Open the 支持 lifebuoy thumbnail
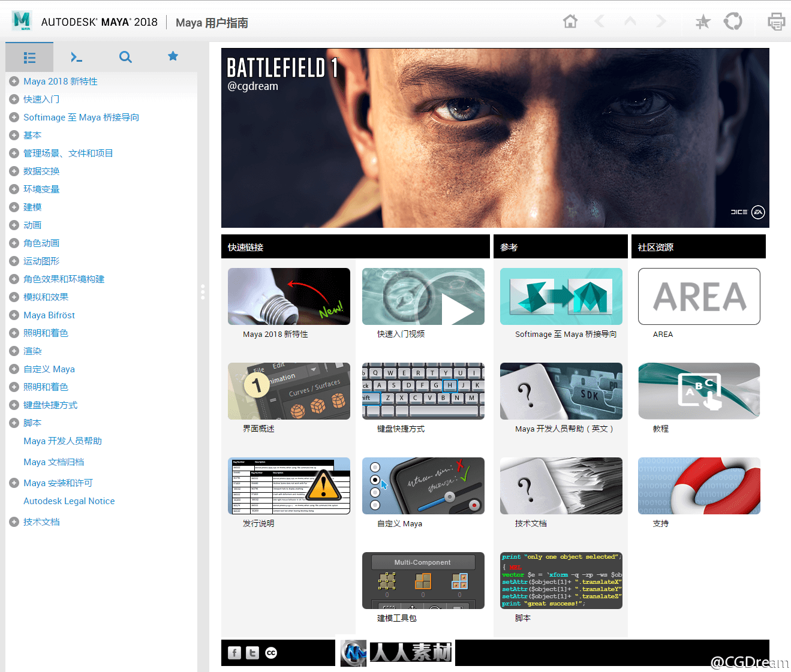791x672 pixels. click(699, 486)
